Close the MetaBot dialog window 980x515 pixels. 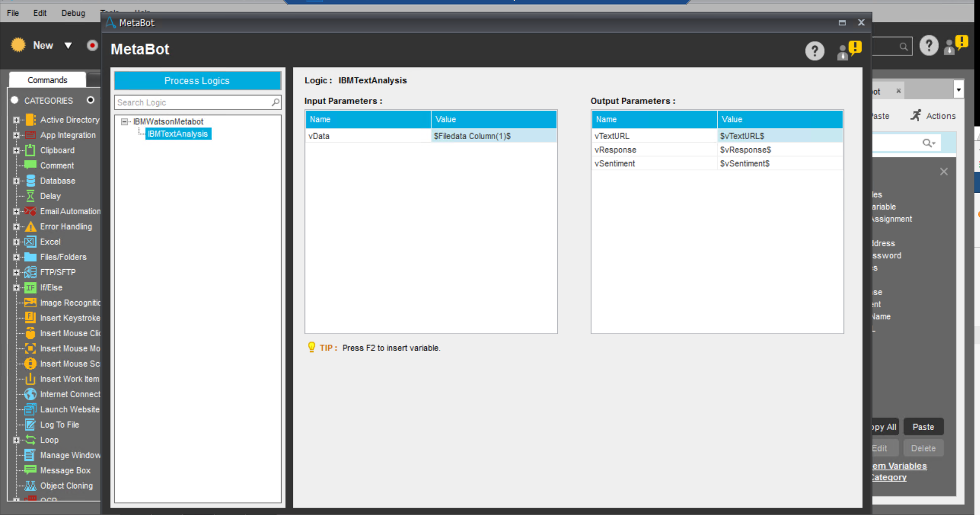click(x=861, y=22)
